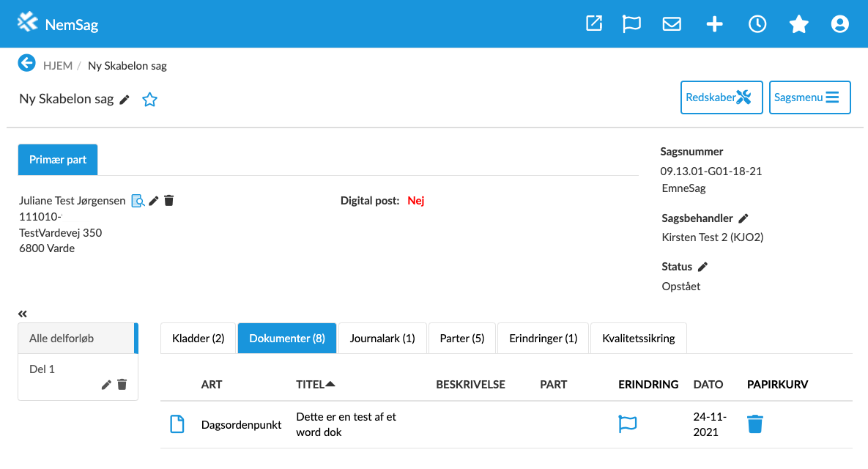Open the clock history icon
The height and width of the screenshot is (469, 868).
757,24
